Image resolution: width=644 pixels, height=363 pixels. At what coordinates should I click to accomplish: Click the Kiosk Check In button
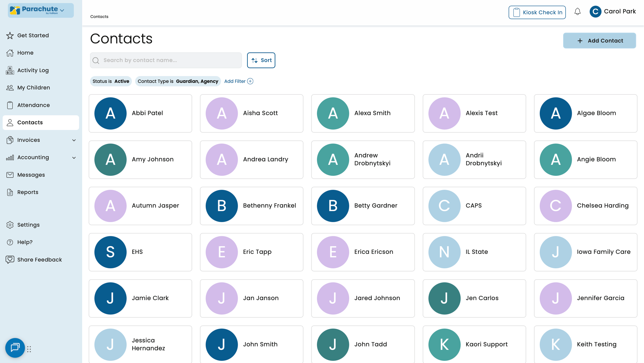(537, 12)
